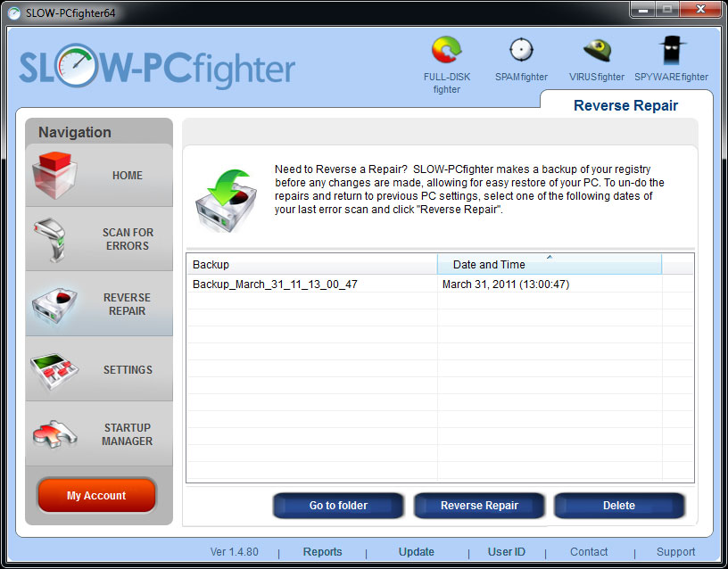Sort list by the Backup column header

click(x=310, y=264)
